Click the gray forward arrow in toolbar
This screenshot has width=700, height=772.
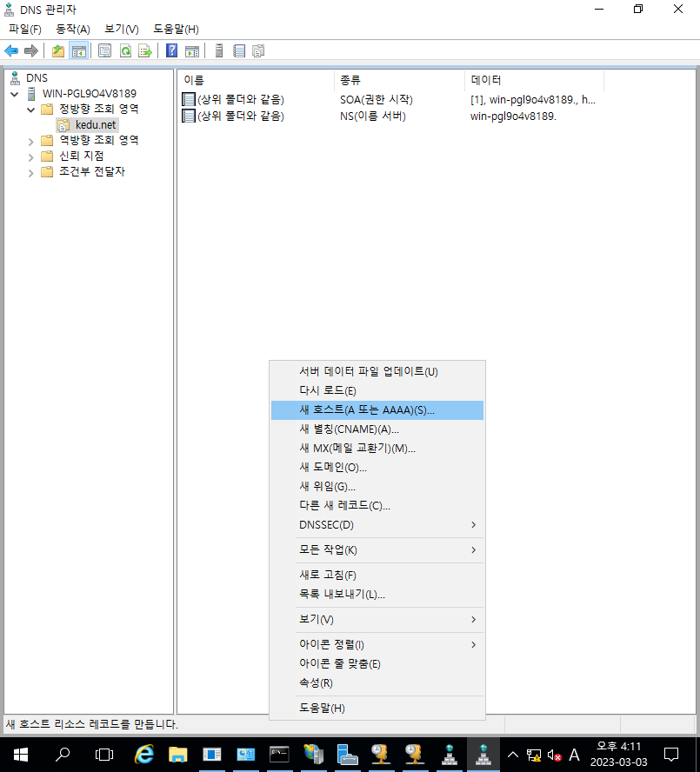[31, 50]
